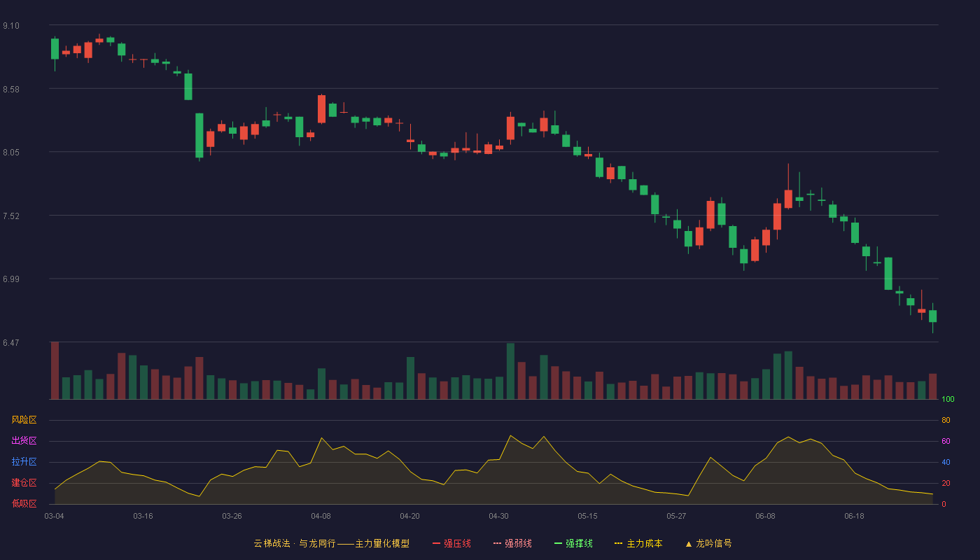Click the 03-16 date label

(143, 516)
